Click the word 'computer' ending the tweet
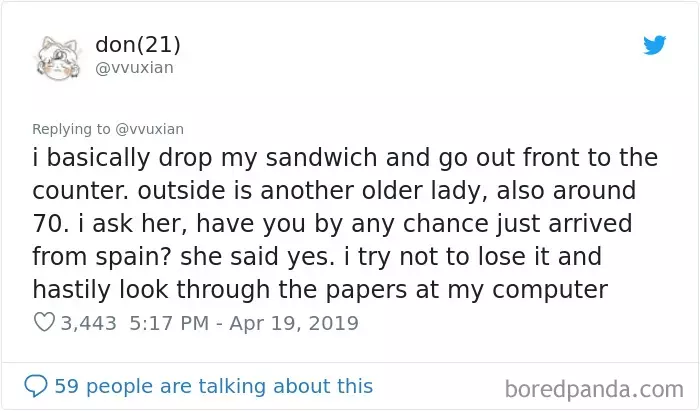700x411 pixels. pos(550,291)
